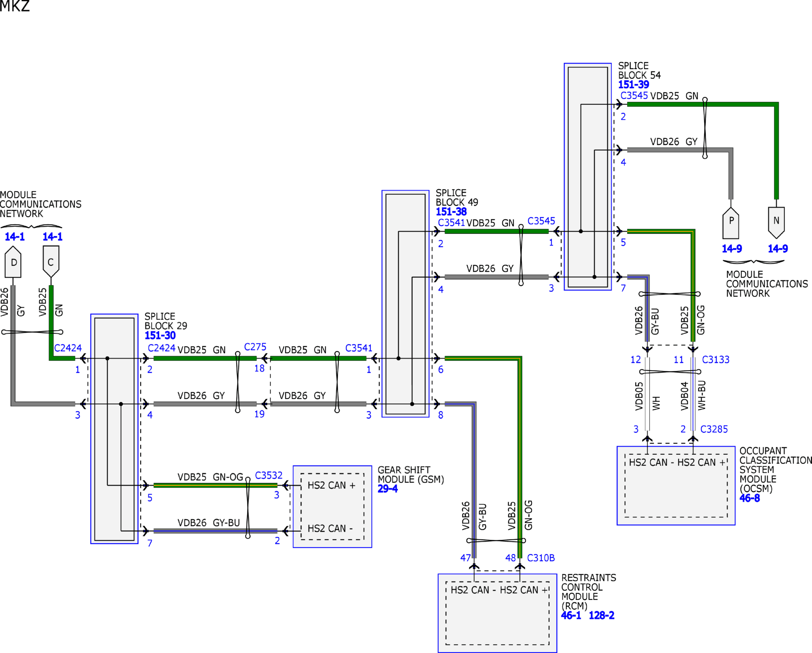Click pin number 47 at C310B
The height and width of the screenshot is (653, 812).
click(465, 558)
